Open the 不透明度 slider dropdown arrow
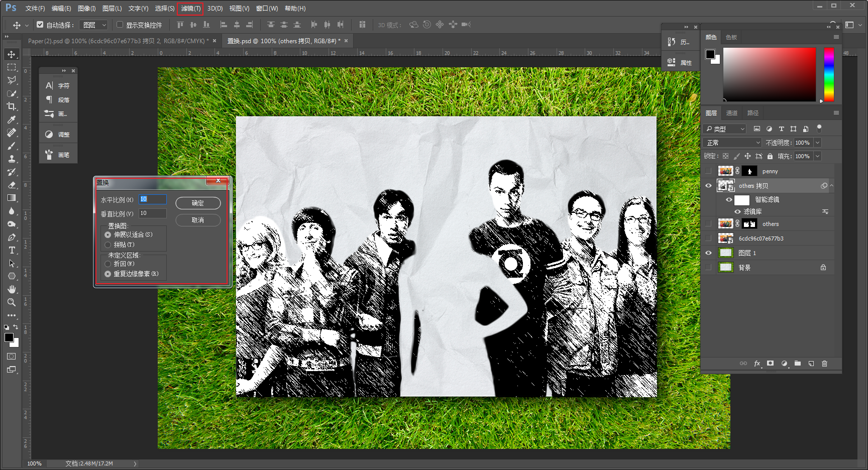The height and width of the screenshot is (470, 868). [817, 143]
